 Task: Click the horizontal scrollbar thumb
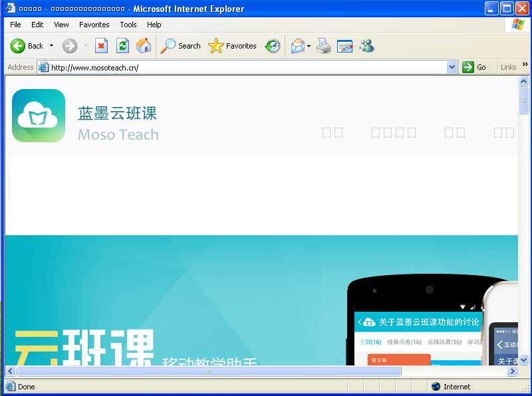pos(209,371)
